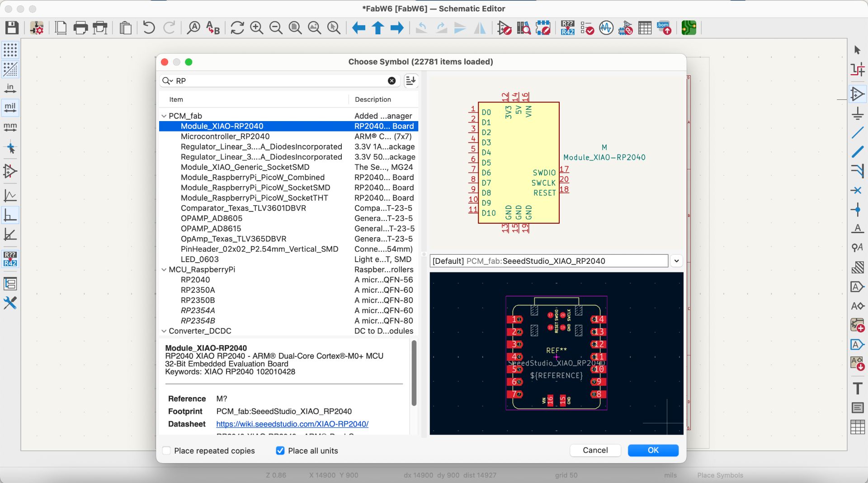Select the Add Power symbol tool
Screen dimensions: 868x483
pyautogui.click(x=857, y=113)
